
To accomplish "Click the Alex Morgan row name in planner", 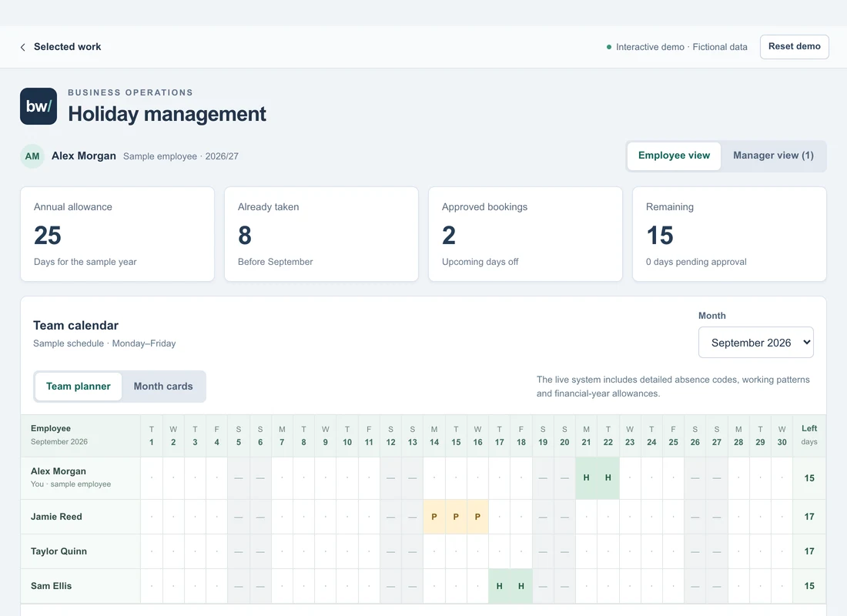I will (59, 471).
